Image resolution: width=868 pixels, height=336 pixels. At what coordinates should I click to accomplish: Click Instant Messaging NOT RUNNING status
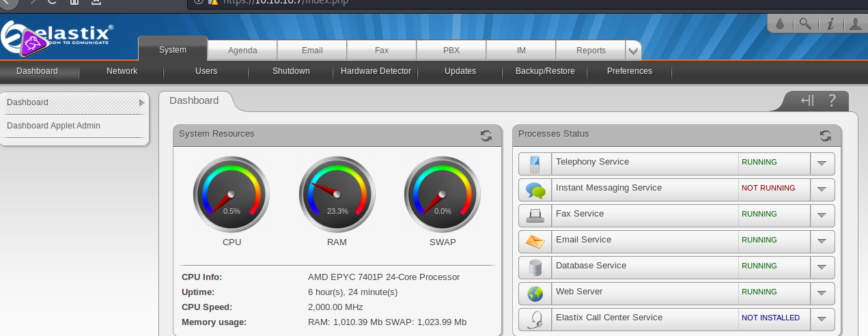[768, 188]
